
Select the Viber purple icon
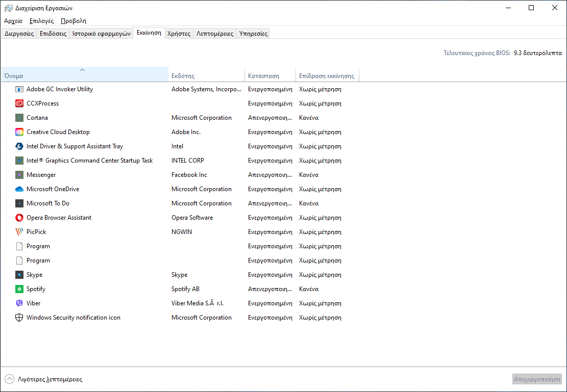[x=19, y=303]
